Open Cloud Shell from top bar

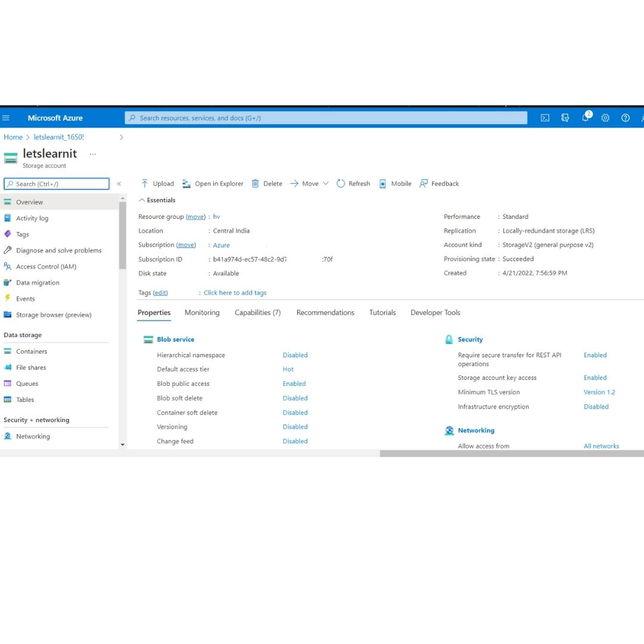coord(544,118)
